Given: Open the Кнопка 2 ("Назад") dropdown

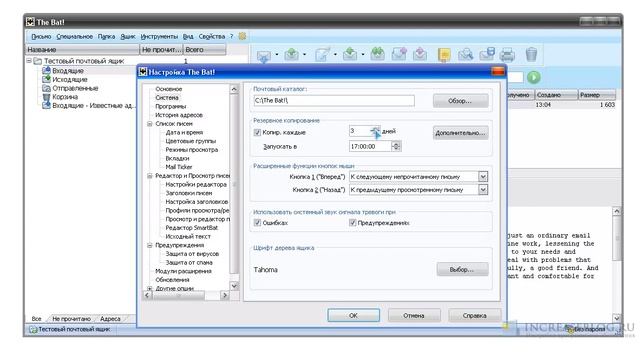Looking at the screenshot, I should [x=483, y=189].
